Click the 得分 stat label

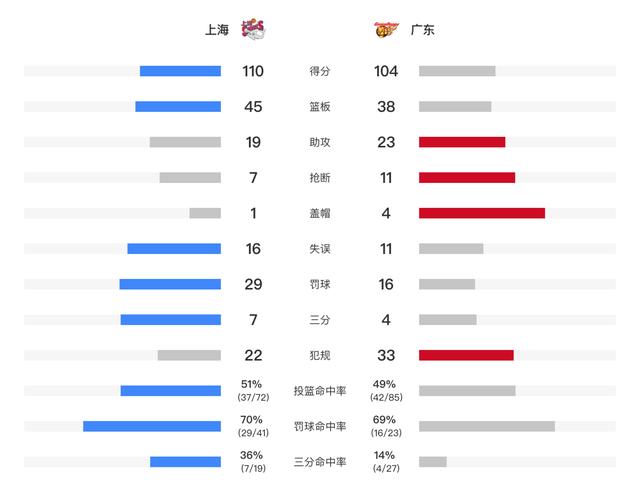click(x=320, y=71)
